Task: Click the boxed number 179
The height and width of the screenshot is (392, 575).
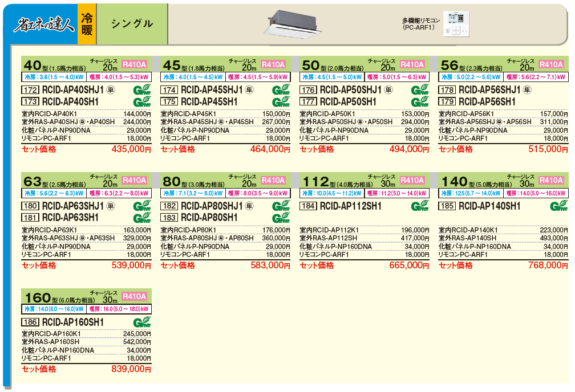Action: [447, 101]
